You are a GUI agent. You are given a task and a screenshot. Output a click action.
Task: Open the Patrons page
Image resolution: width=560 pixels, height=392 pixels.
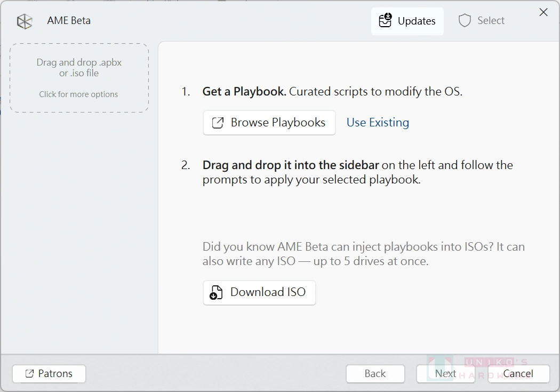pos(49,374)
